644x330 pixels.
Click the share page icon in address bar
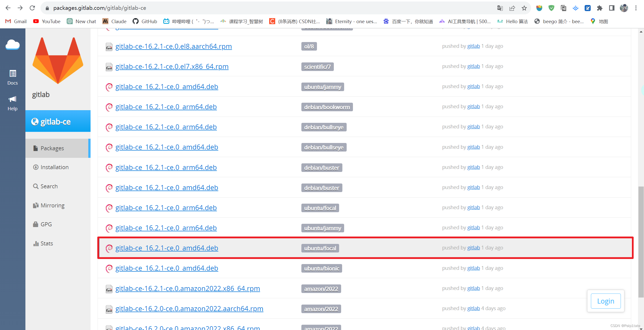click(512, 8)
